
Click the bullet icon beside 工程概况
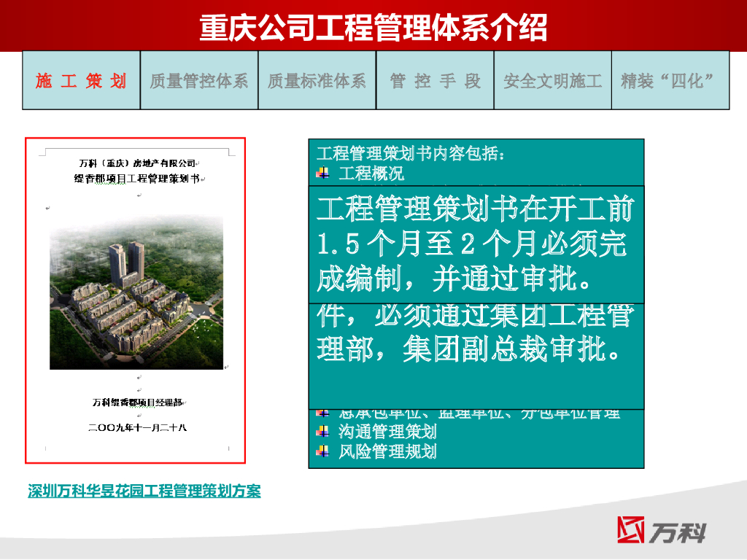[x=323, y=174]
